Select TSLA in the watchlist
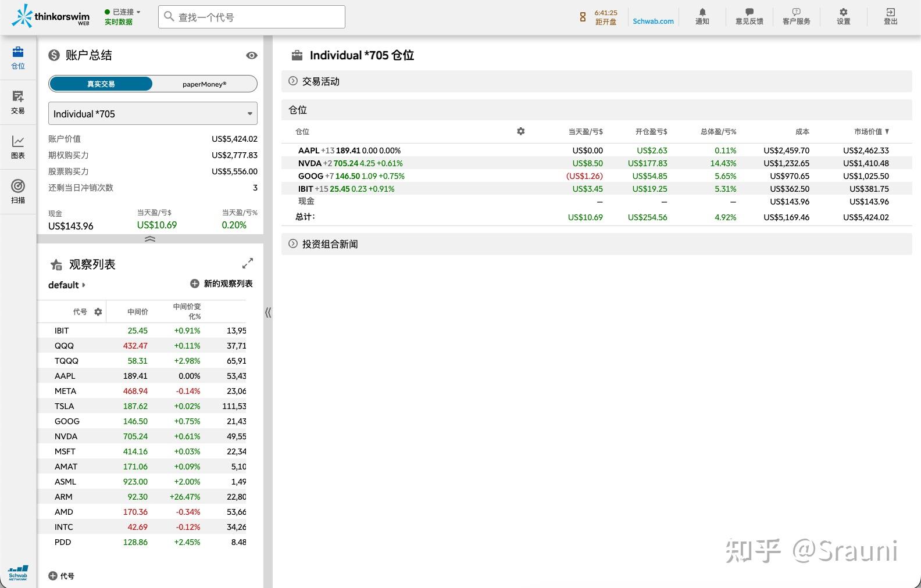921x588 pixels. pos(142,406)
